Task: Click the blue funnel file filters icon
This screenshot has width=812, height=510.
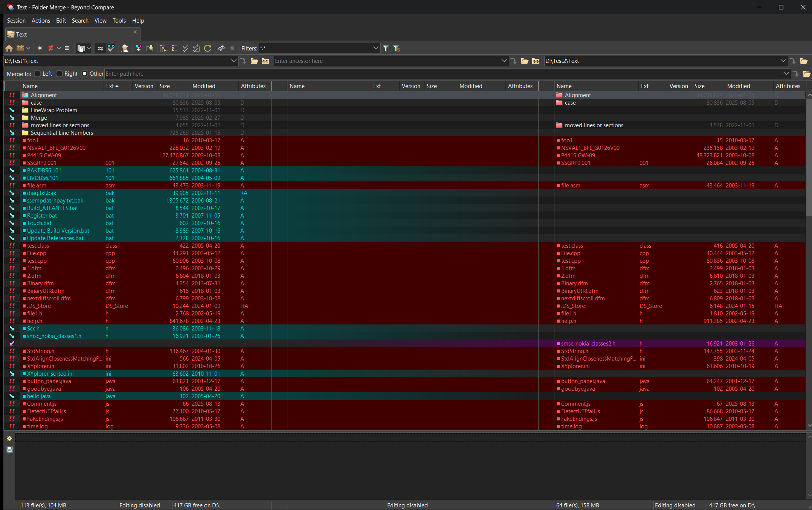Action: point(386,48)
